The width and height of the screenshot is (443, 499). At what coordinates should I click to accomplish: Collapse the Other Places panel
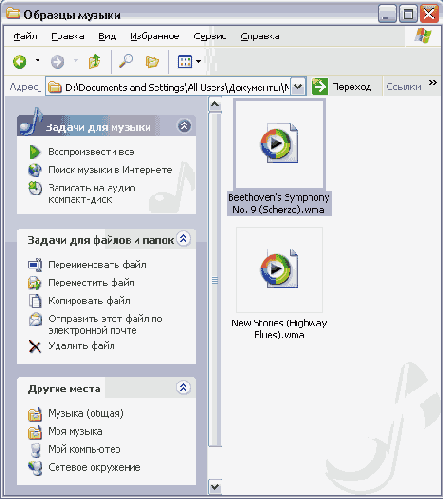pyautogui.click(x=183, y=387)
